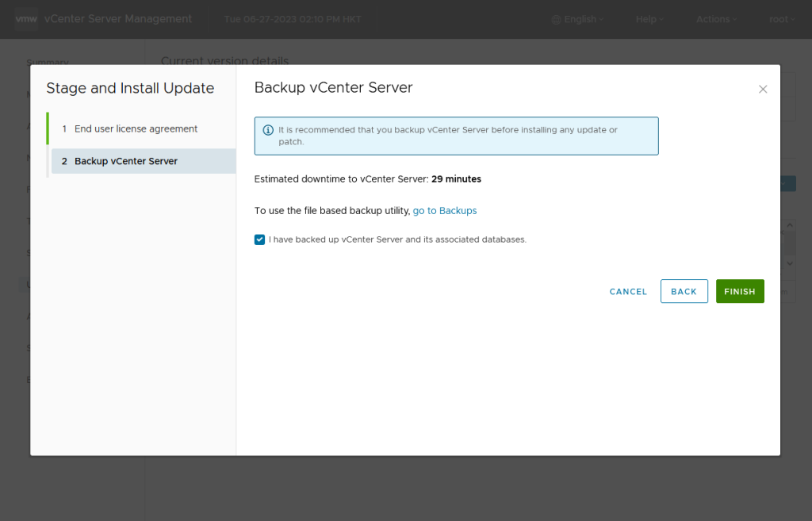Cancel the update wizard

628,292
